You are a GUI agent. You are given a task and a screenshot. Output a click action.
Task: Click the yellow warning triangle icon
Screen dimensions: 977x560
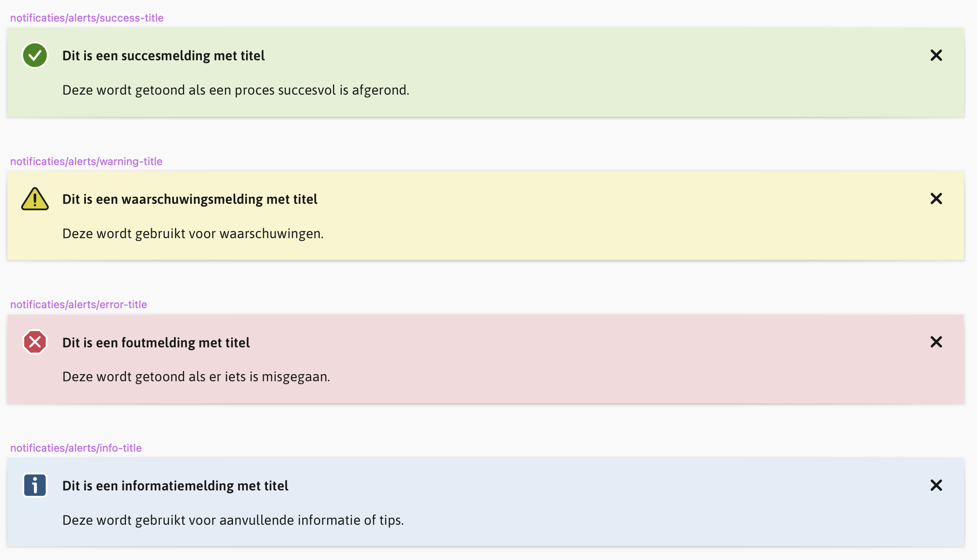point(35,199)
